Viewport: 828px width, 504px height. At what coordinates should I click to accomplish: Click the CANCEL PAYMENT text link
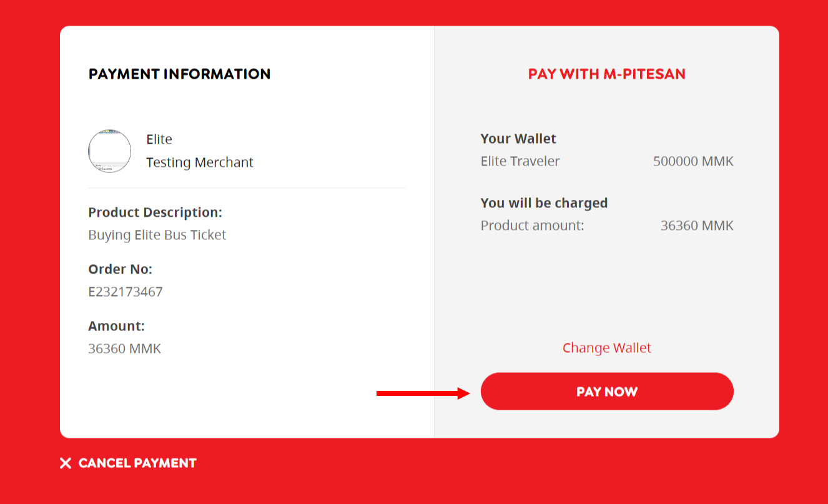pos(137,463)
